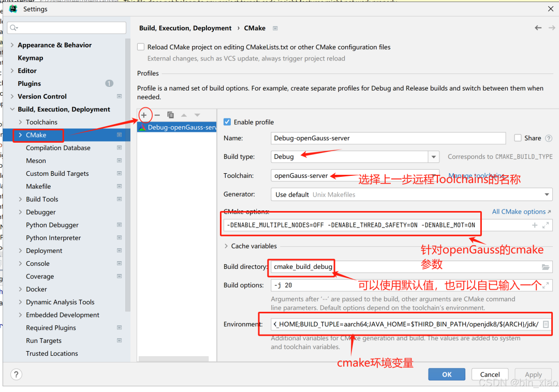Open the Build type dropdown

click(434, 157)
